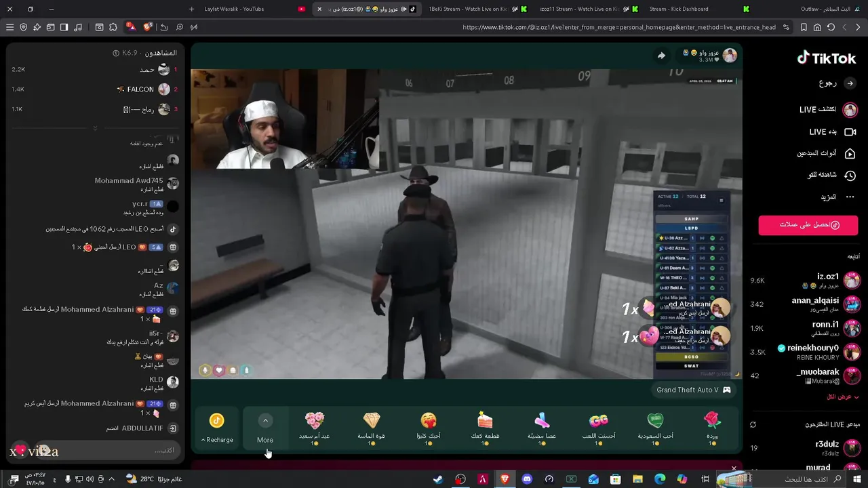The height and width of the screenshot is (488, 868).
Task: Open the streamer's profile avatar at top
Action: click(730, 56)
